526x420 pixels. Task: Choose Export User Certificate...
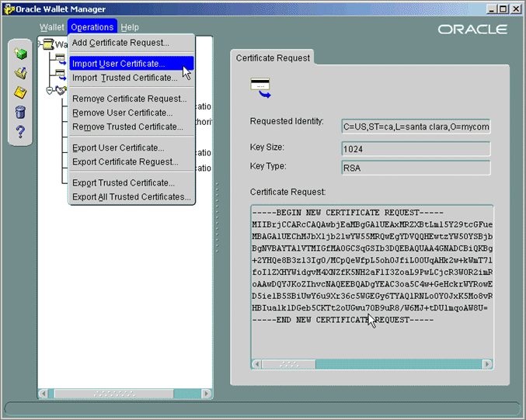[131, 148]
